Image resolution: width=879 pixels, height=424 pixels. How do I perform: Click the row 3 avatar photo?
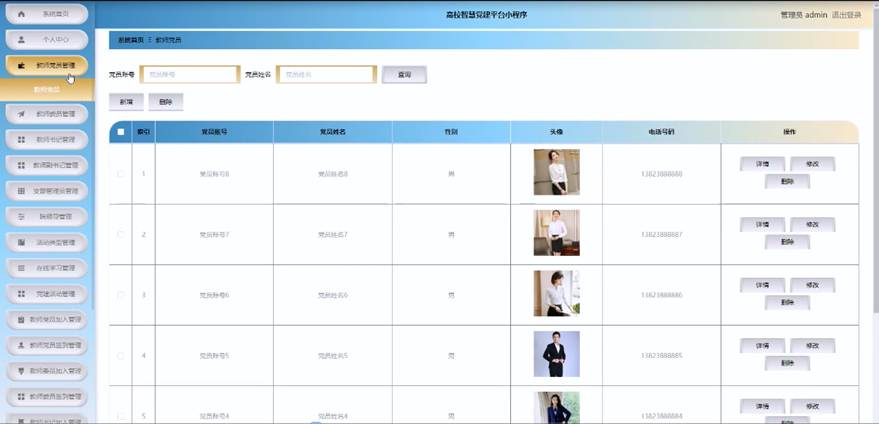[557, 293]
